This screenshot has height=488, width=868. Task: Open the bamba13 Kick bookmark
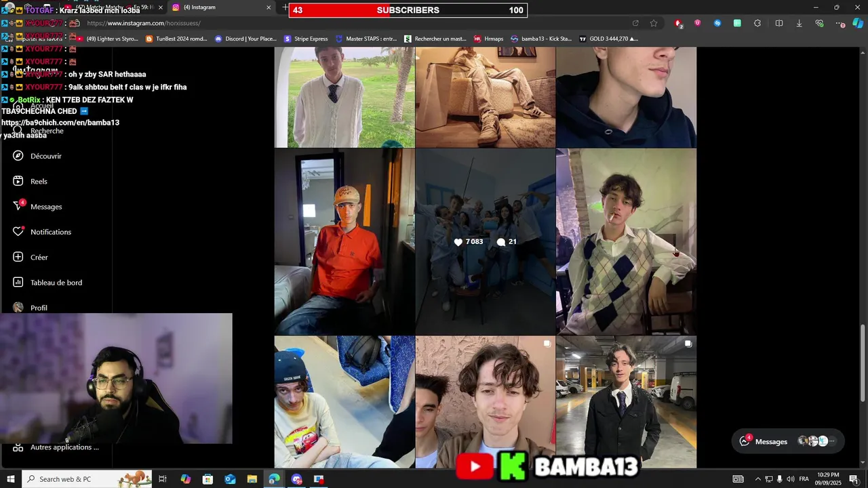pos(541,39)
